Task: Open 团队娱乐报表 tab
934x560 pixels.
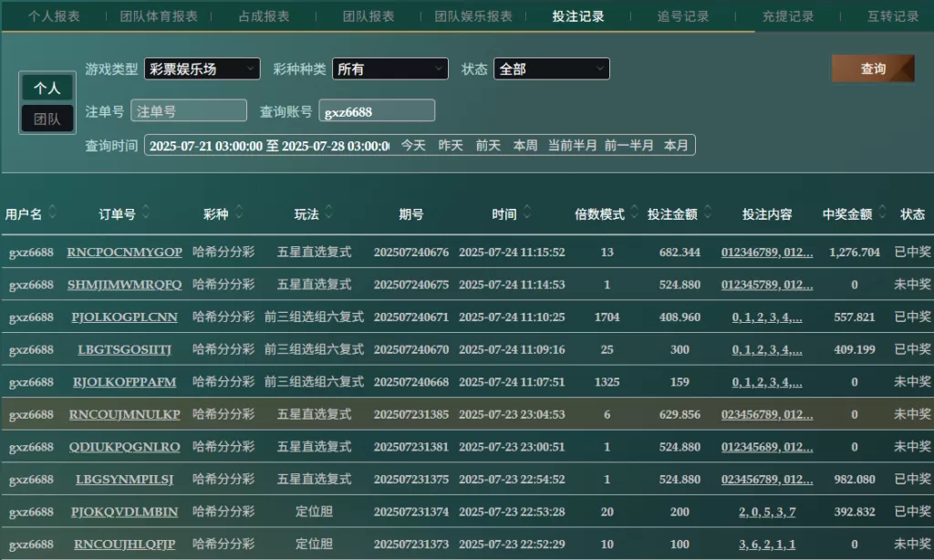Action: tap(473, 16)
